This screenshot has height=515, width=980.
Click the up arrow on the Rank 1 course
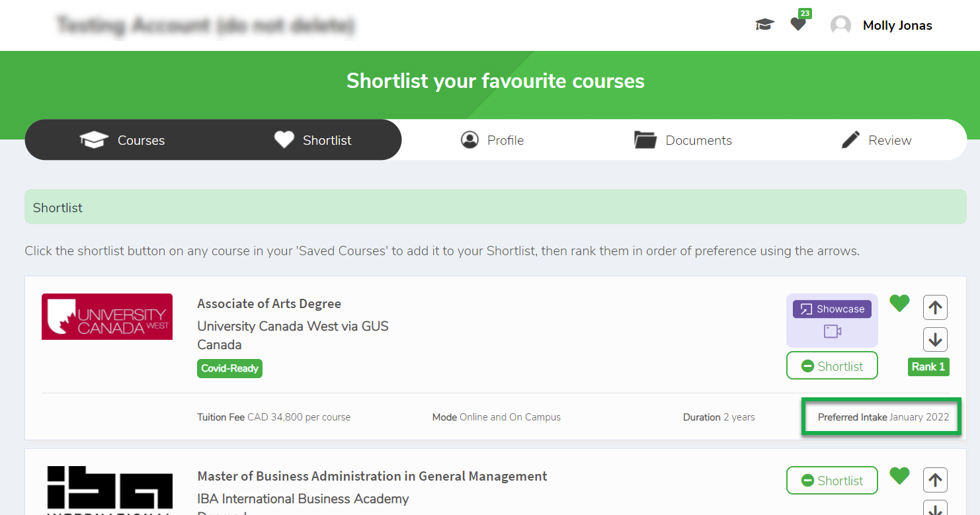pos(935,307)
